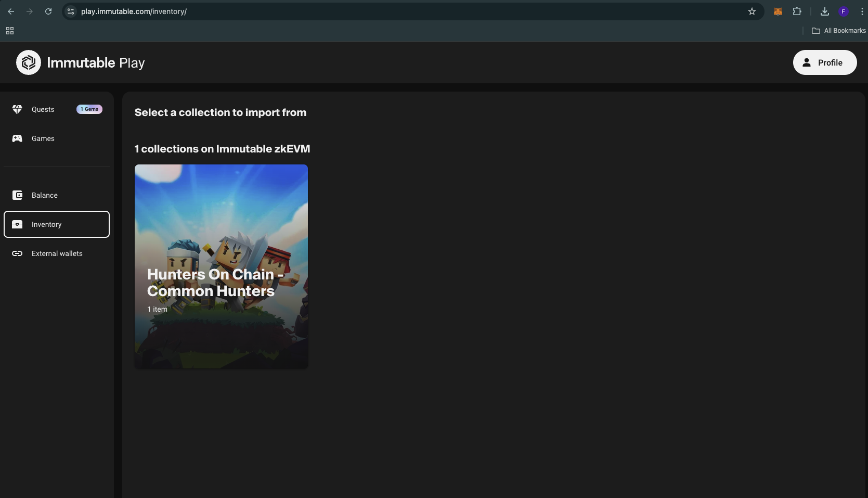
Task: Click the Quests gem icon
Action: coord(17,109)
